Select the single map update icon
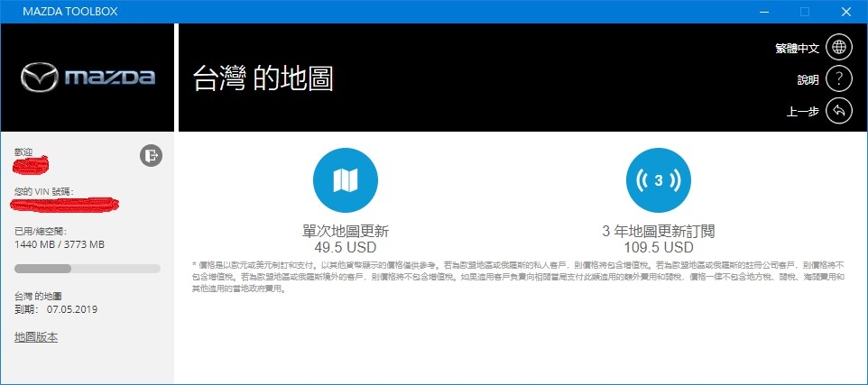Image resolution: width=868 pixels, height=385 pixels. [x=346, y=180]
